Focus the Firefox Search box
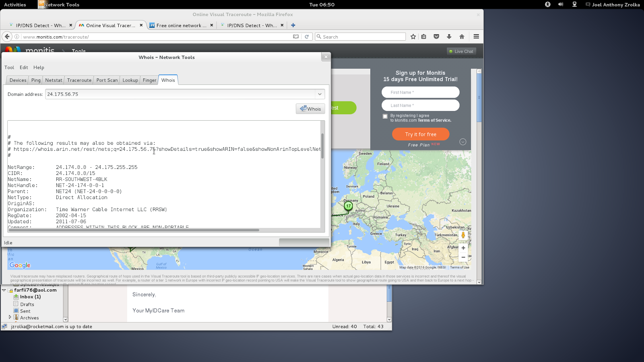The image size is (644, 362). pos(360,37)
